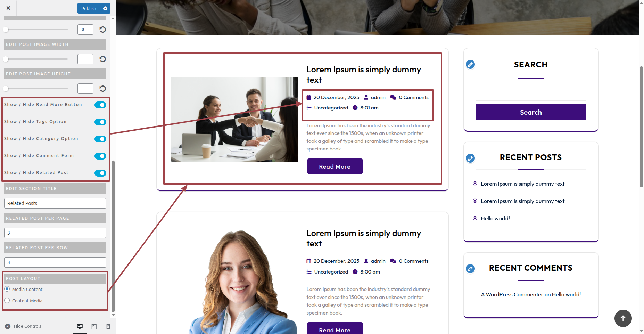Click the edit shortcut icon beside Recent Comments

click(x=470, y=269)
